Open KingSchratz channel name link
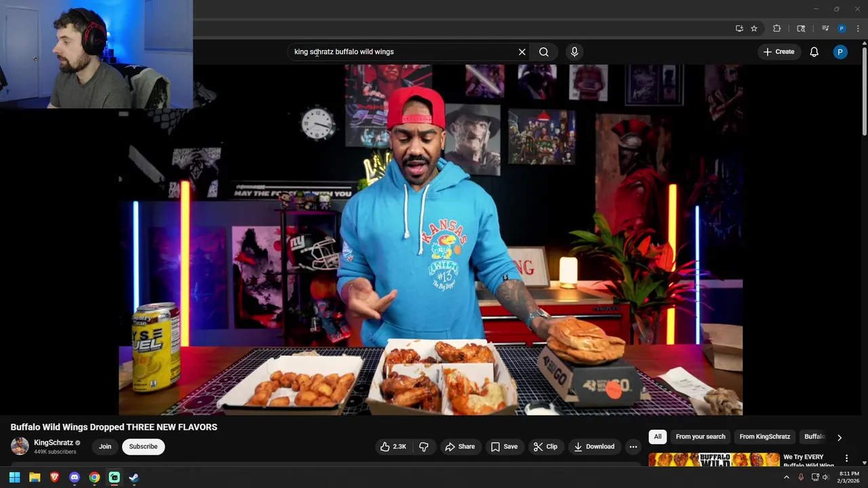The height and width of the screenshot is (488, 868). pyautogui.click(x=54, y=443)
